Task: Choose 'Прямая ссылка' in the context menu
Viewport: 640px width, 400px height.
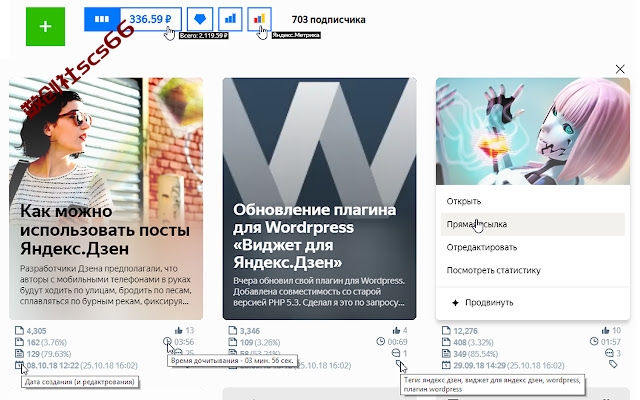Action: pyautogui.click(x=533, y=224)
